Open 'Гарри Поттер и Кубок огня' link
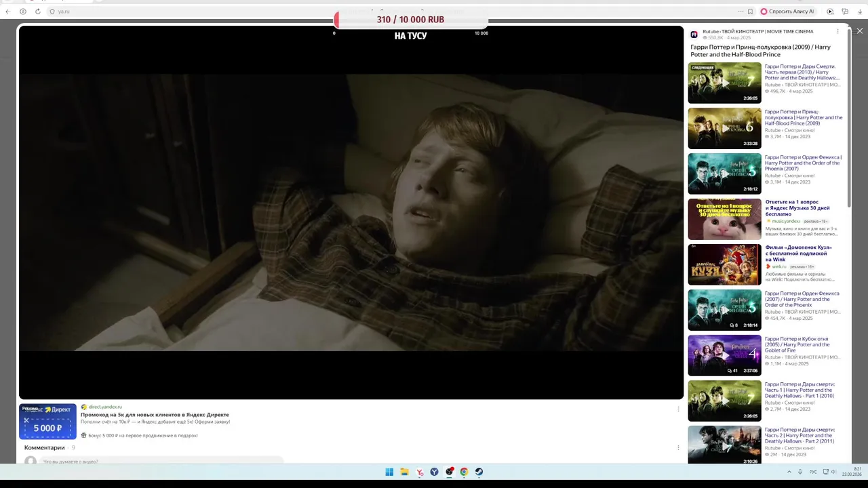The image size is (868, 488). 797,344
